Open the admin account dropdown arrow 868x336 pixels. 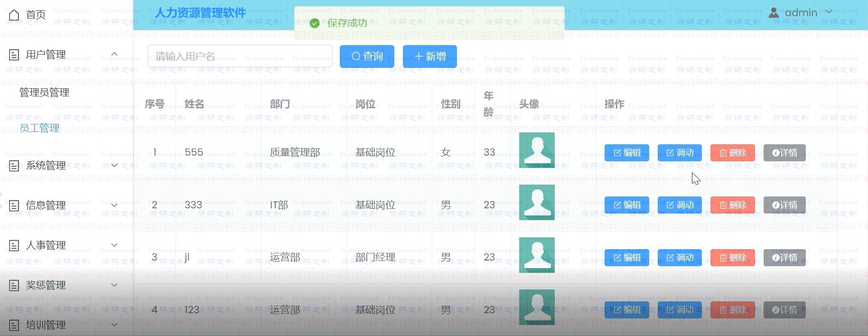[x=829, y=12]
